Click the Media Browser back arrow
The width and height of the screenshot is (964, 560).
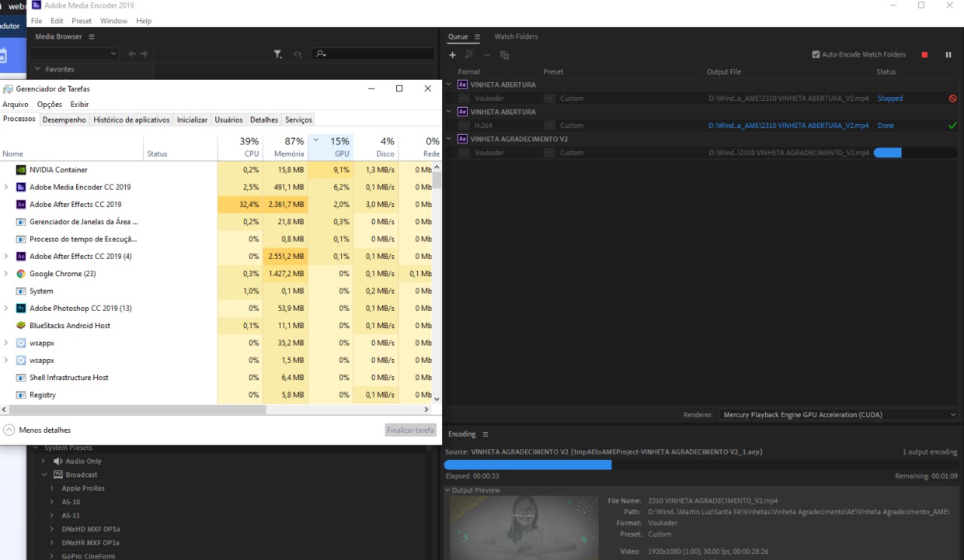pyautogui.click(x=132, y=54)
